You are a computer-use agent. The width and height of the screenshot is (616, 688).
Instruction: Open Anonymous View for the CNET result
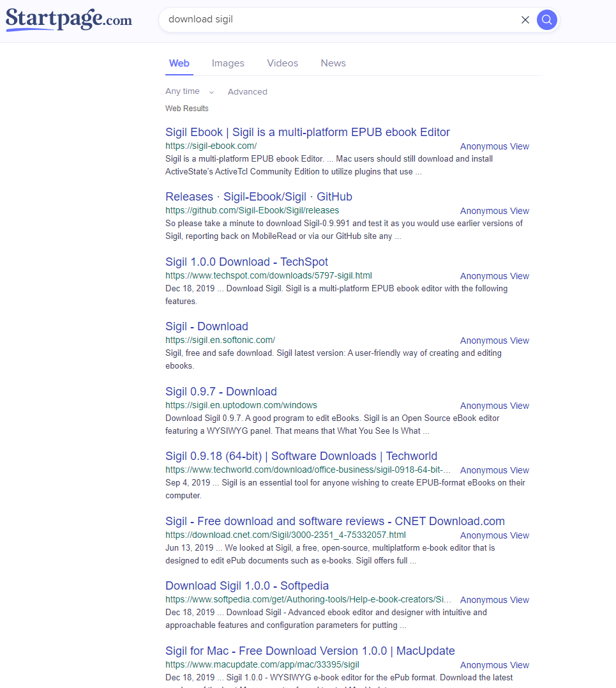[495, 536]
